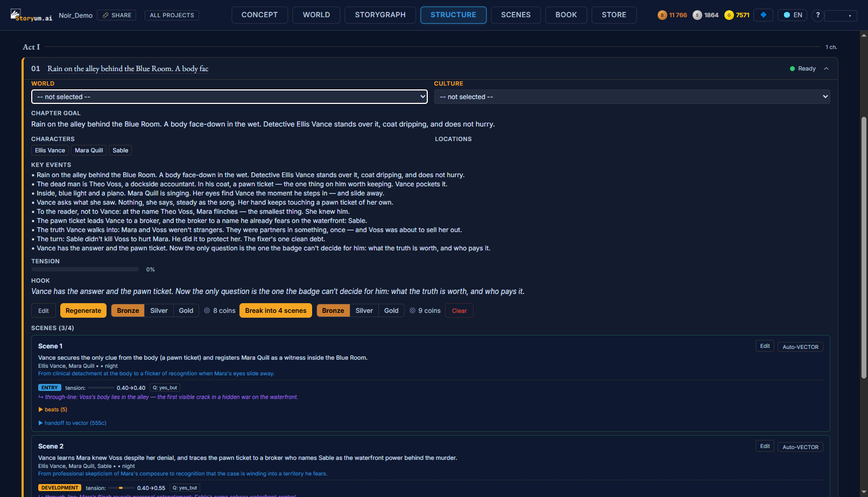The image size is (868, 497).
Task: Select the STRUCTURE tab
Action: (453, 15)
